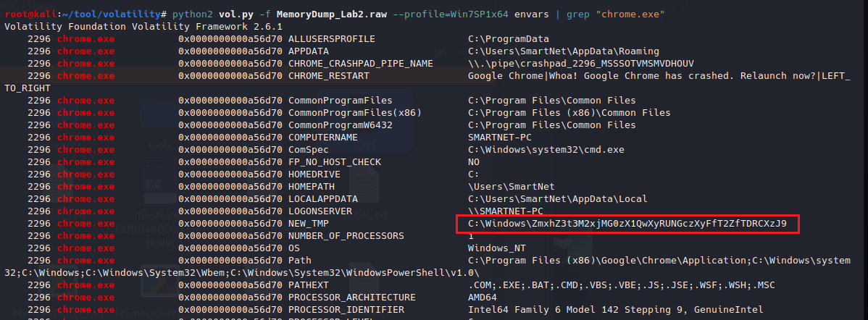Click the PATHEXT extensions list value
Screen dimensions: 868x320
click(622, 285)
